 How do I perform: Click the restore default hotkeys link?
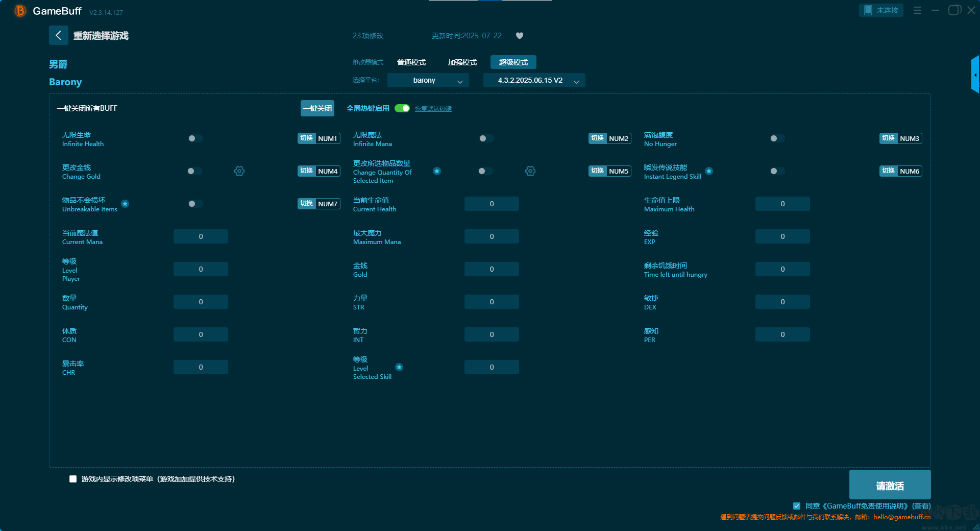433,109
